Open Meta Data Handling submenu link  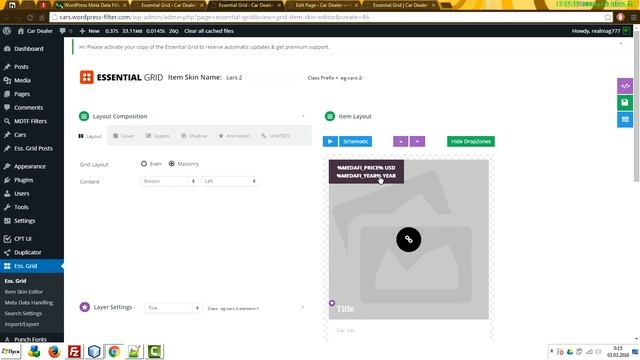(29, 302)
